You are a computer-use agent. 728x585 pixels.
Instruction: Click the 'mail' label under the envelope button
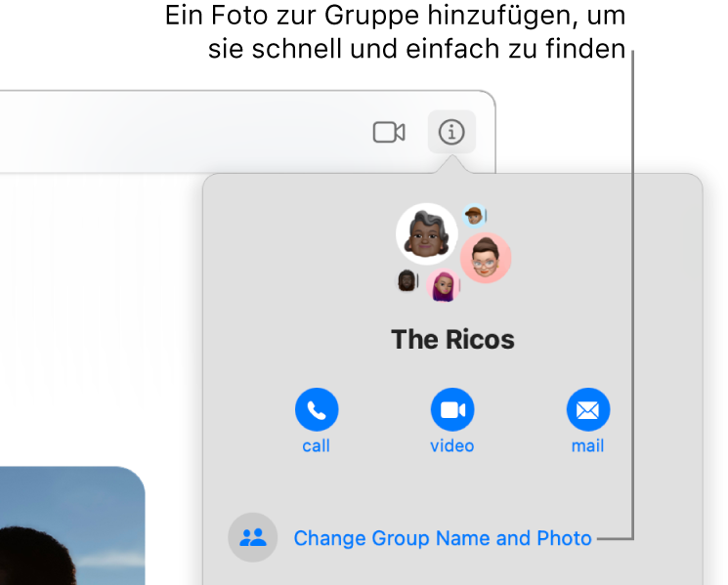click(588, 445)
